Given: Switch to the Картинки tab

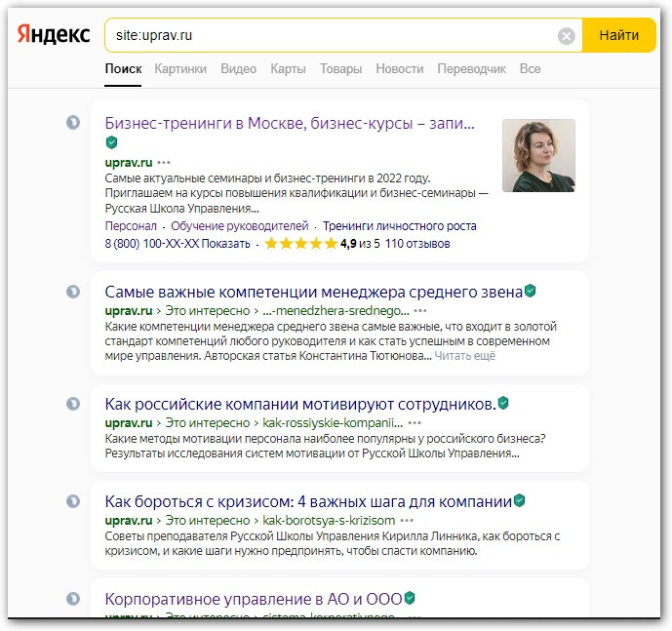Looking at the screenshot, I should [180, 69].
